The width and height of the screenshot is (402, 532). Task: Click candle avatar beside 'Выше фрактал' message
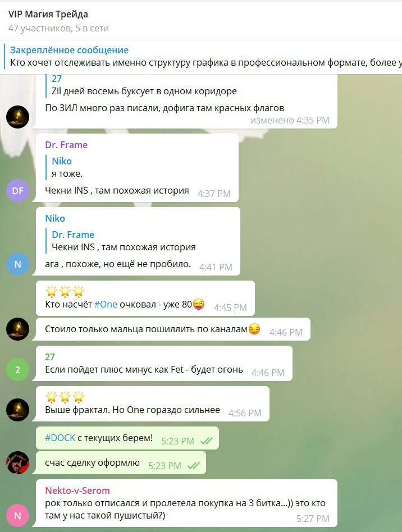17,410
